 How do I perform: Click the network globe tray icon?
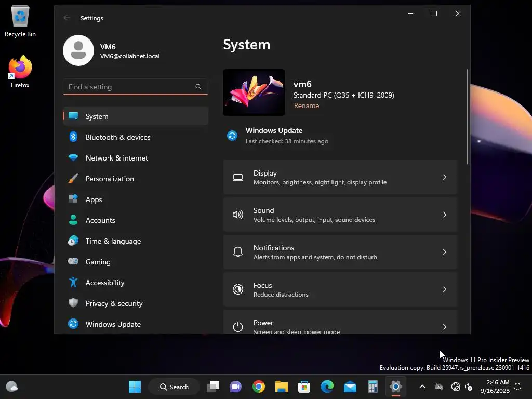point(455,387)
